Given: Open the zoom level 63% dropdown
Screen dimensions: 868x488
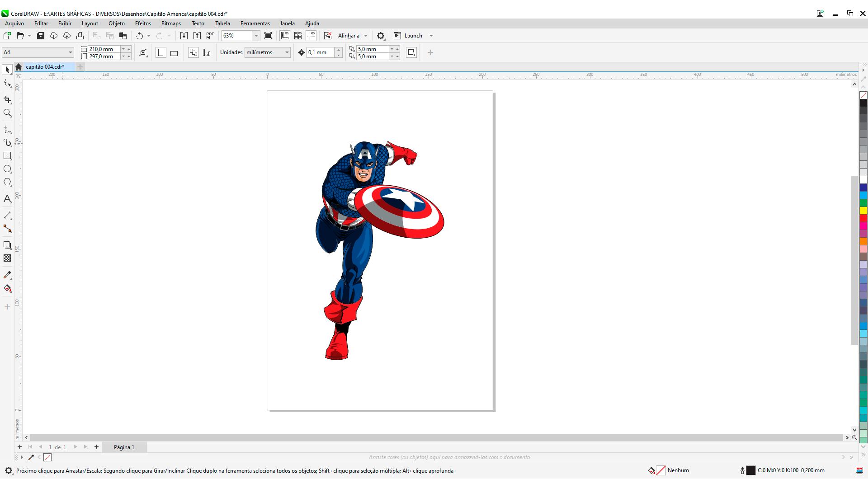Looking at the screenshot, I should coord(256,36).
